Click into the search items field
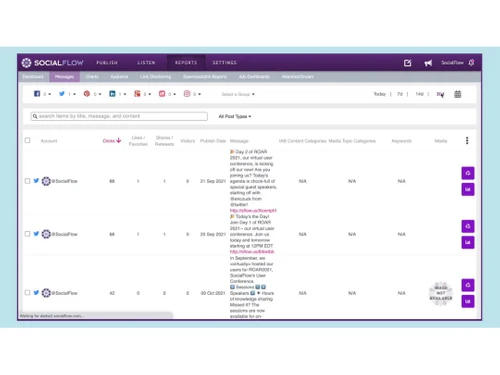Viewport: 500px width, 375px height. [x=119, y=116]
